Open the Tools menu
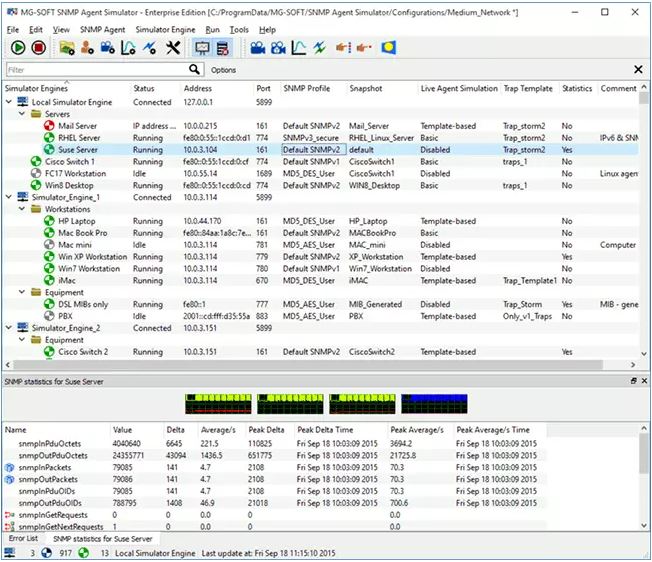The height and width of the screenshot is (562, 652). click(x=239, y=30)
